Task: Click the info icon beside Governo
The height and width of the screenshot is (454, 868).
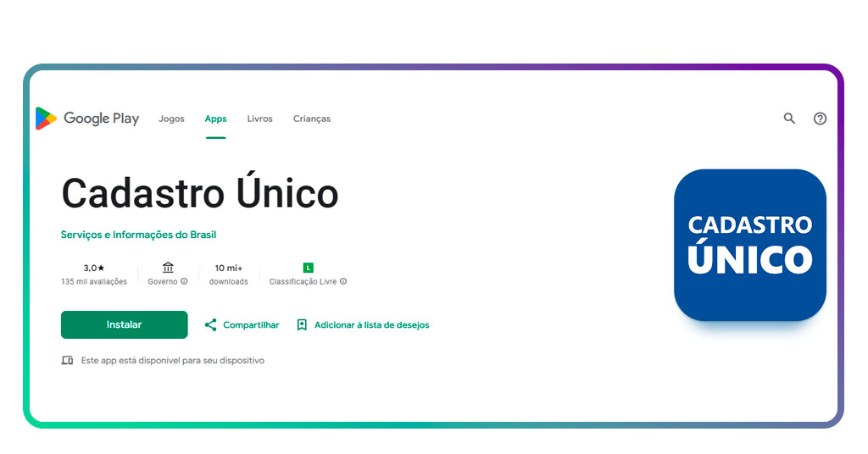Action: [x=185, y=281]
